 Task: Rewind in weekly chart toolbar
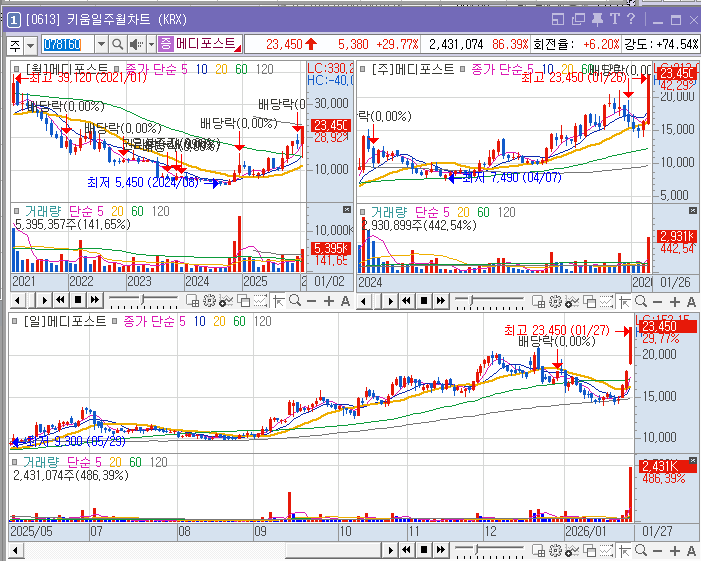[406, 300]
